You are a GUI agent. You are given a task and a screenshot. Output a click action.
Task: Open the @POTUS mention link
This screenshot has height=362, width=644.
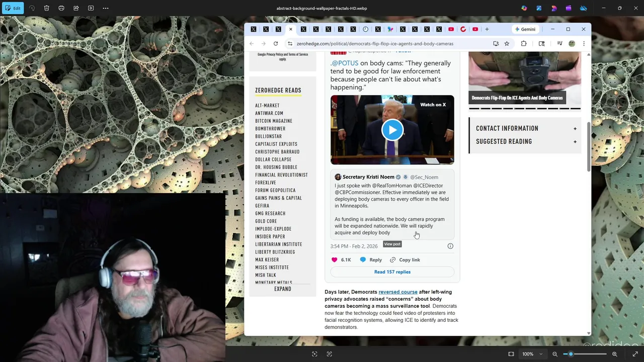(x=345, y=63)
